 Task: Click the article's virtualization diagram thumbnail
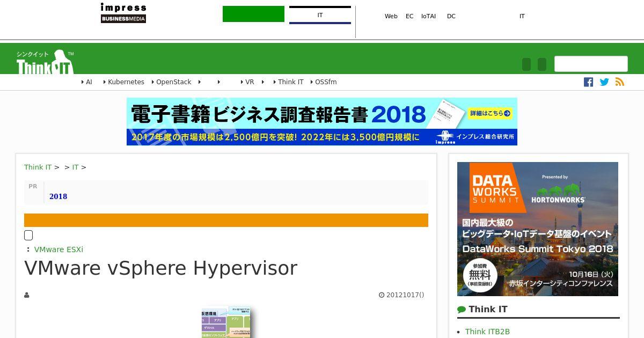point(226,322)
